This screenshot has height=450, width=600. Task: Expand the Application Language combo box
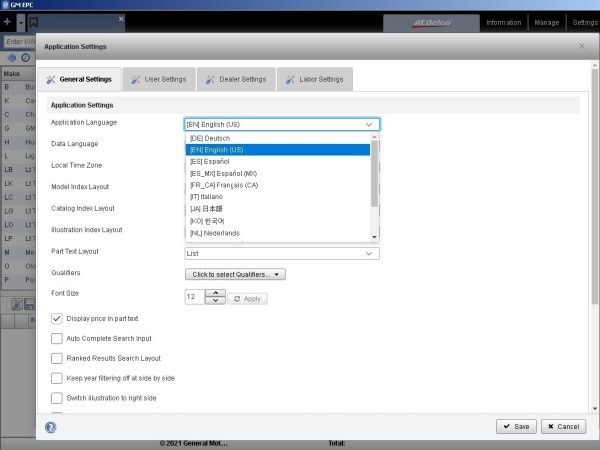[282, 124]
